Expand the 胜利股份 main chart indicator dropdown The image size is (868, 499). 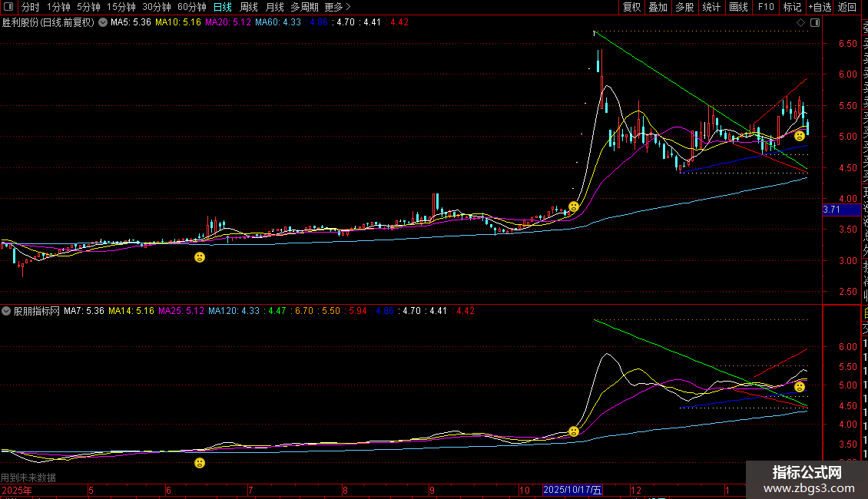(103, 22)
